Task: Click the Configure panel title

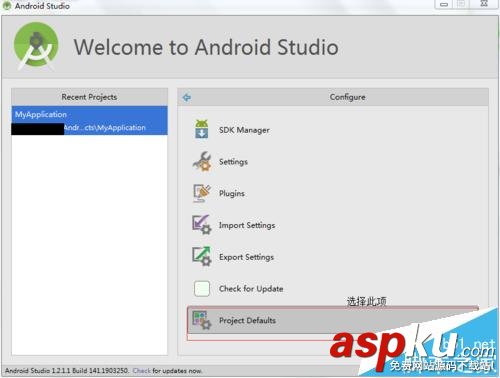Action: click(x=347, y=97)
